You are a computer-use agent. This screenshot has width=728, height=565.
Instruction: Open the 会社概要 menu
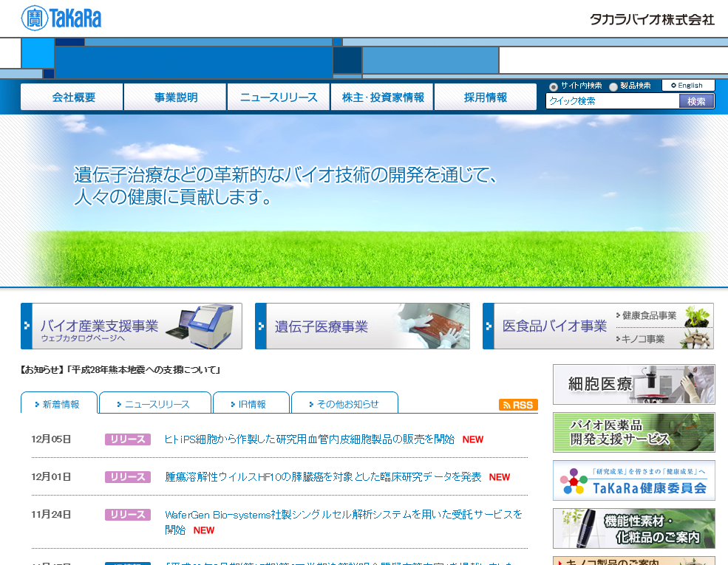pos(72,97)
